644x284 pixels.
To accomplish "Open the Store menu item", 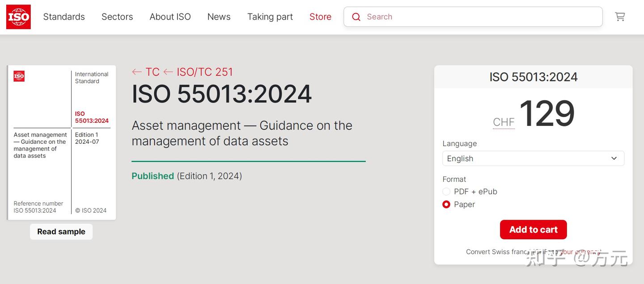I will click(320, 17).
